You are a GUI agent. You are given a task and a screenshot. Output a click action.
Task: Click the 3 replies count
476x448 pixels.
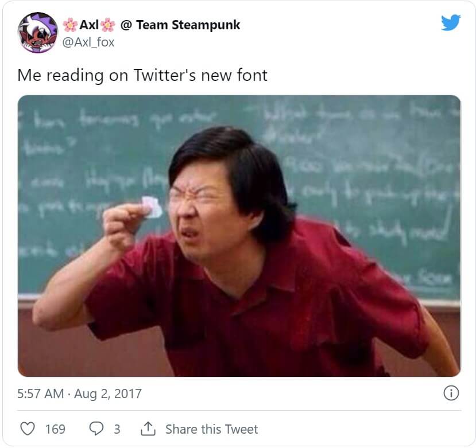point(117,429)
